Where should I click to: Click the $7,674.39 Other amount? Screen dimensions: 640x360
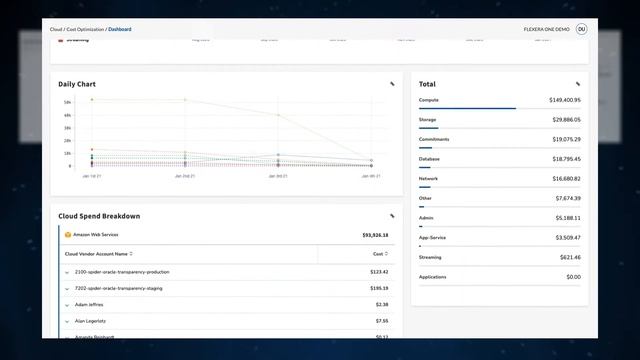[x=568, y=198]
